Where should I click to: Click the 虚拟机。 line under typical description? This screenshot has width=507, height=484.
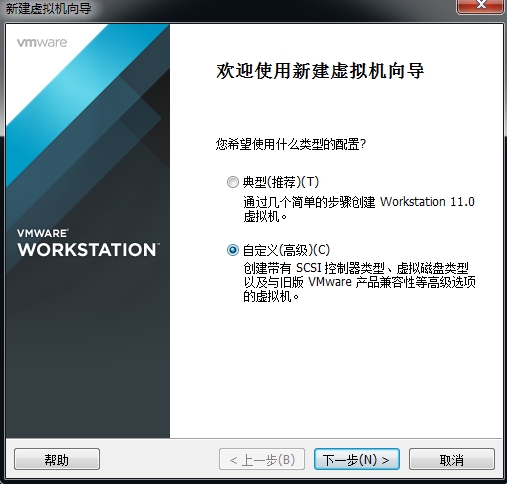[265, 217]
